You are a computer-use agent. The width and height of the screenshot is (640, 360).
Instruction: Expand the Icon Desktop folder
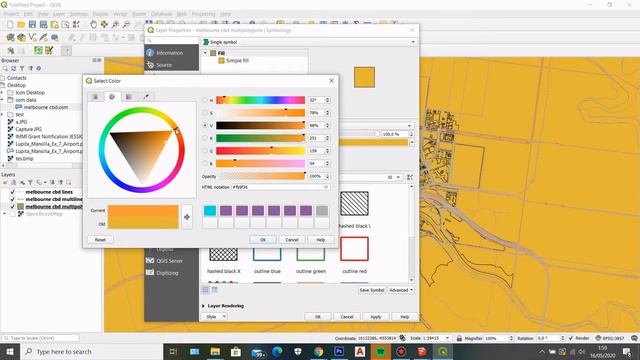coord(2,93)
